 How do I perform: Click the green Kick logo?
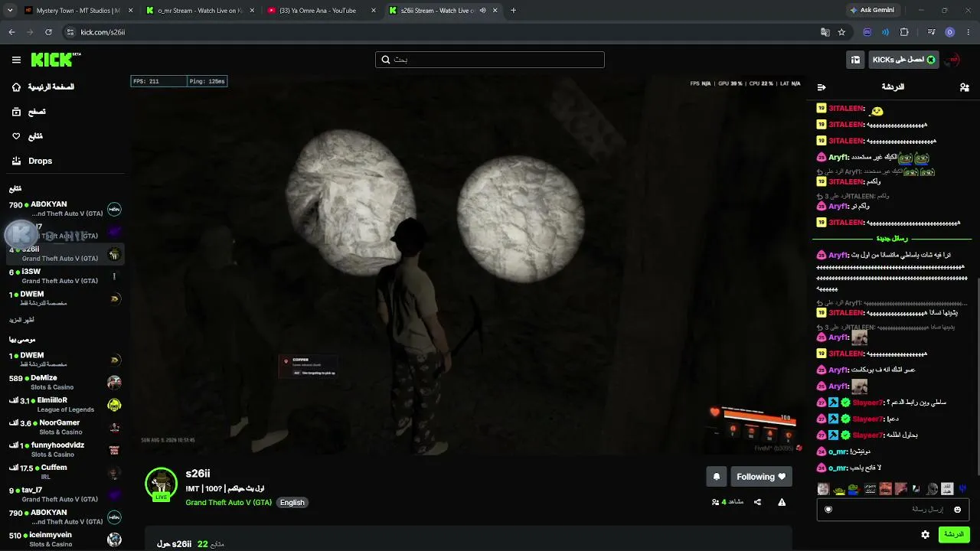(55, 60)
